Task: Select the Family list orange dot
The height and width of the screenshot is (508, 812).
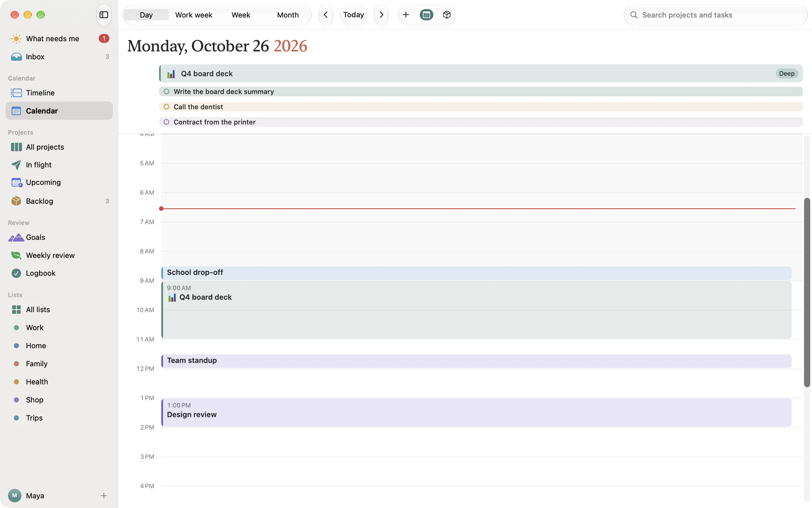Action: pos(16,364)
